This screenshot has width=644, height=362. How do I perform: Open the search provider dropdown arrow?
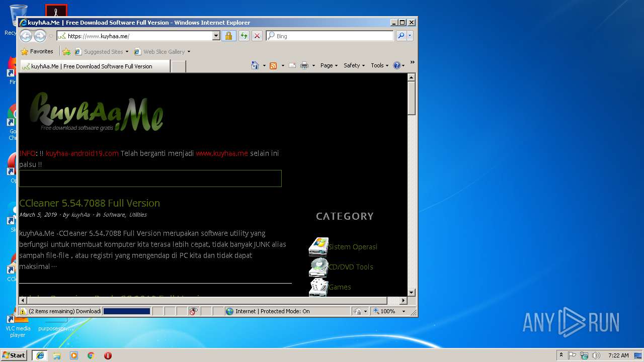coord(410,36)
